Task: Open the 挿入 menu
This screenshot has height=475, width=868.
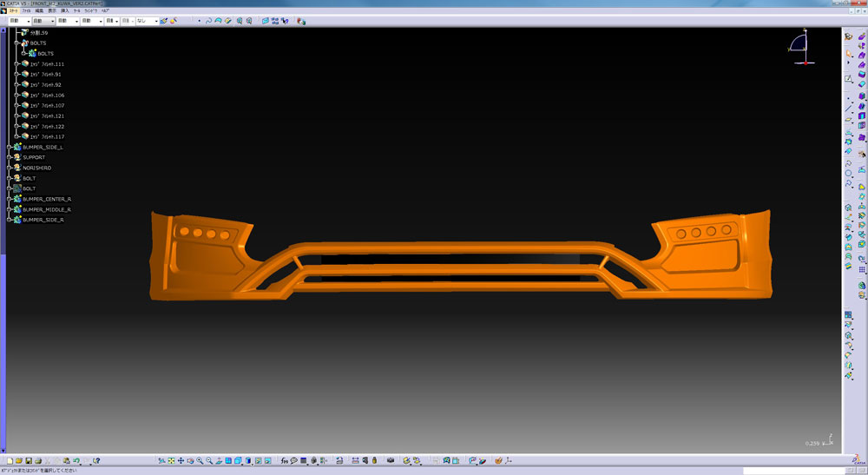Action: click(x=65, y=10)
